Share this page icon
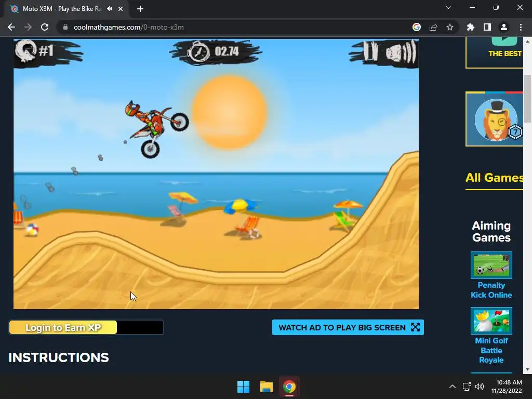This screenshot has height=399, width=532. click(x=433, y=27)
